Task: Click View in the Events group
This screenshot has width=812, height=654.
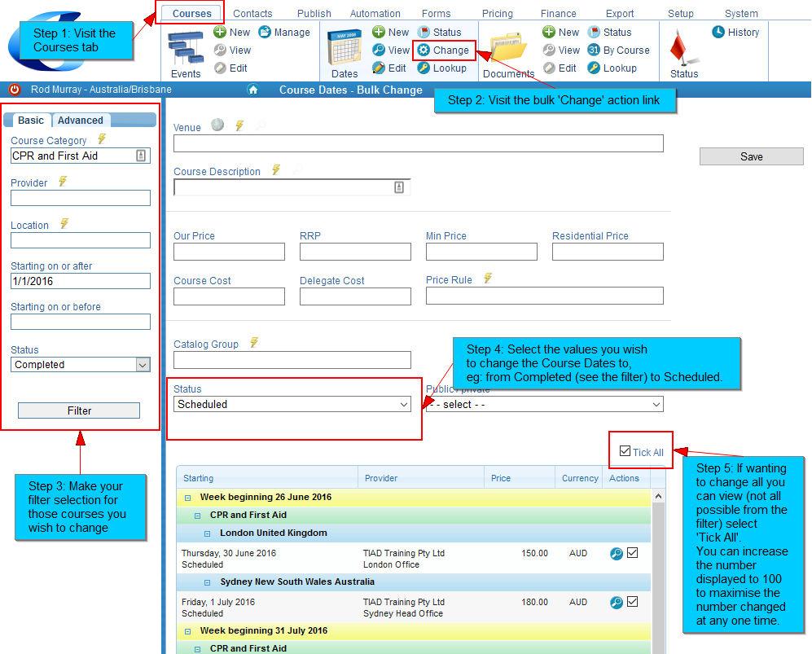Action: tap(233, 50)
